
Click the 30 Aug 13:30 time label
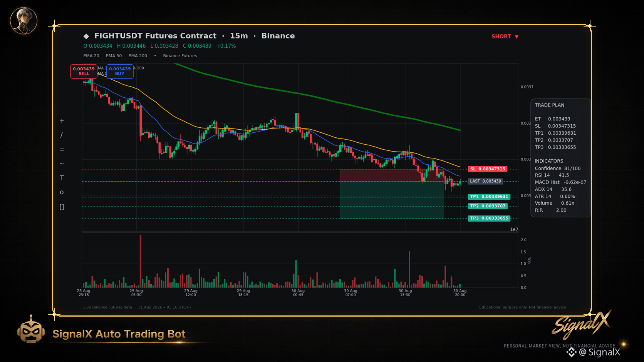(405, 293)
